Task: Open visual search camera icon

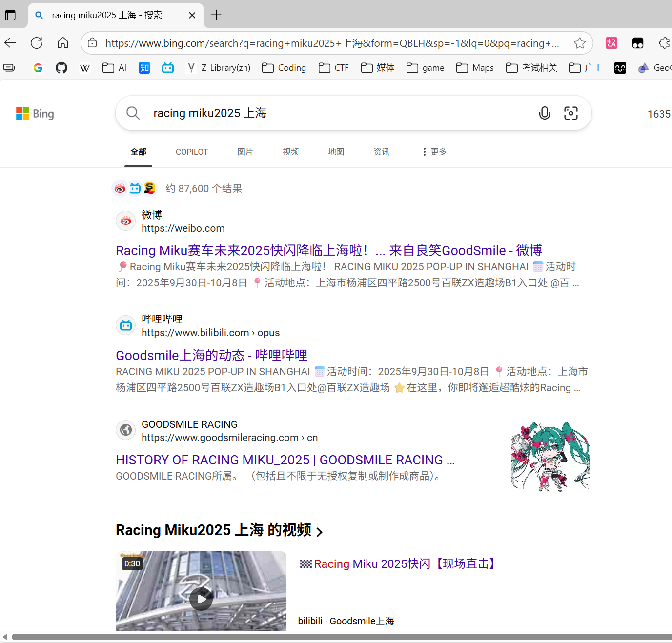Action: pyautogui.click(x=570, y=113)
